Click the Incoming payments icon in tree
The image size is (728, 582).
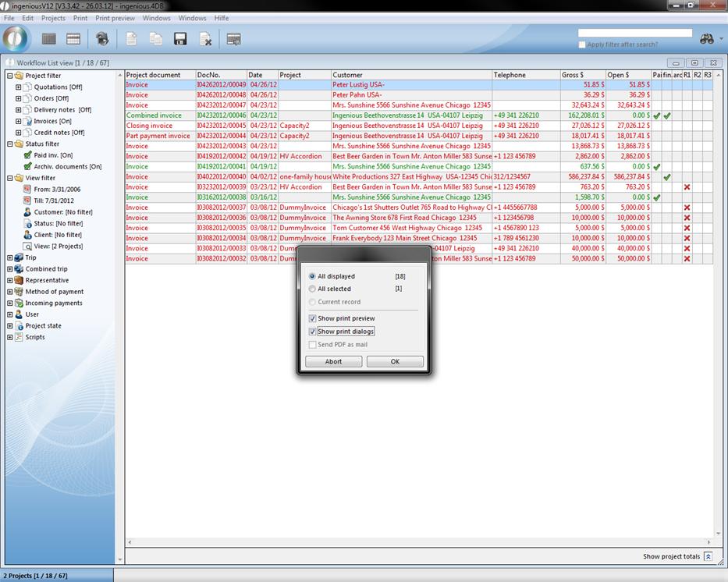click(x=19, y=303)
